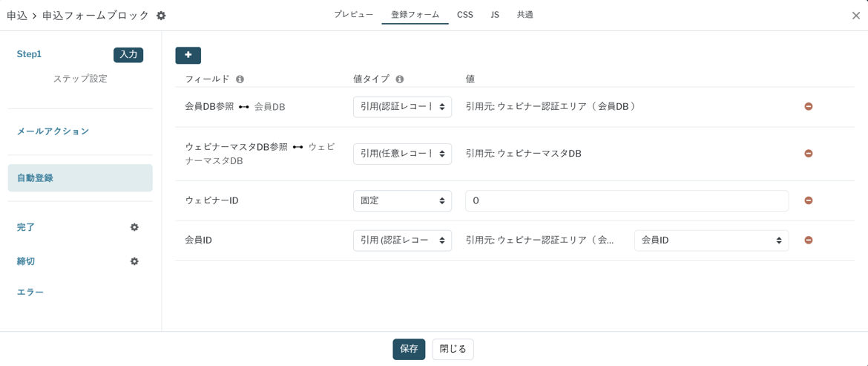Click info icon next to フィールド header
The image size is (868, 366).
click(240, 79)
